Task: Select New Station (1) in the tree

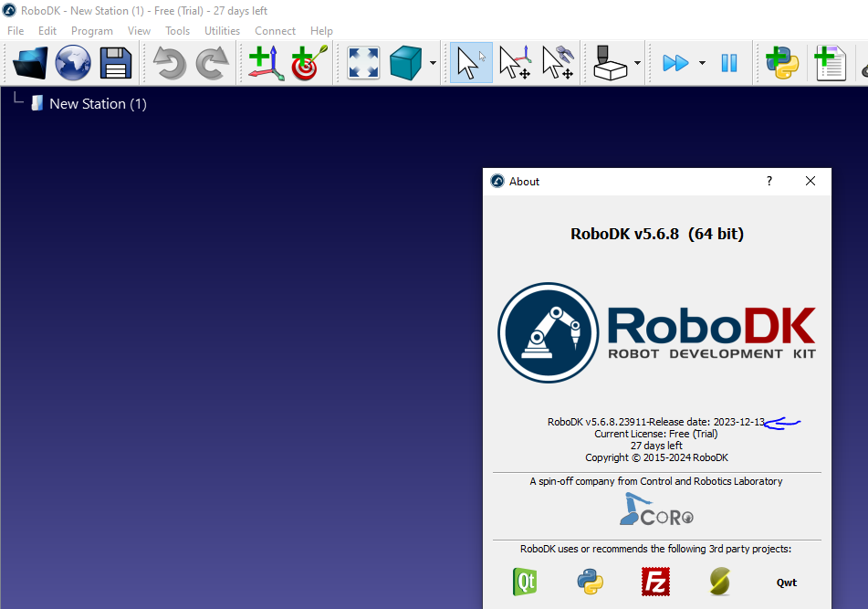Action: (97, 104)
